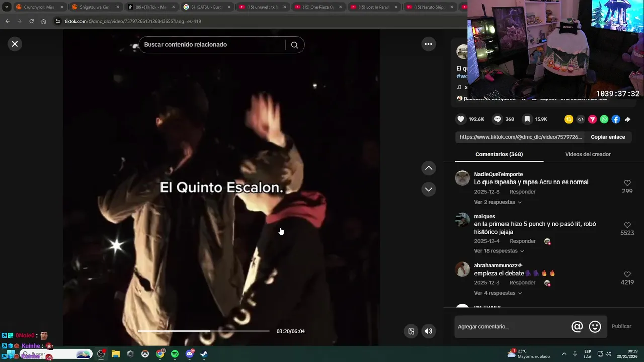Like the video with the heart icon
644x362 pixels.
(x=460, y=119)
